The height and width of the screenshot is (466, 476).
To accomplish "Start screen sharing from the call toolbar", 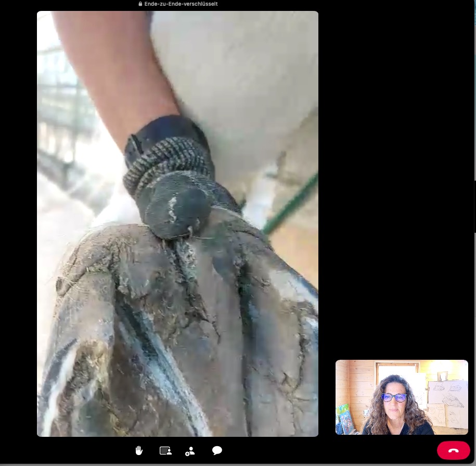I will pos(165,451).
